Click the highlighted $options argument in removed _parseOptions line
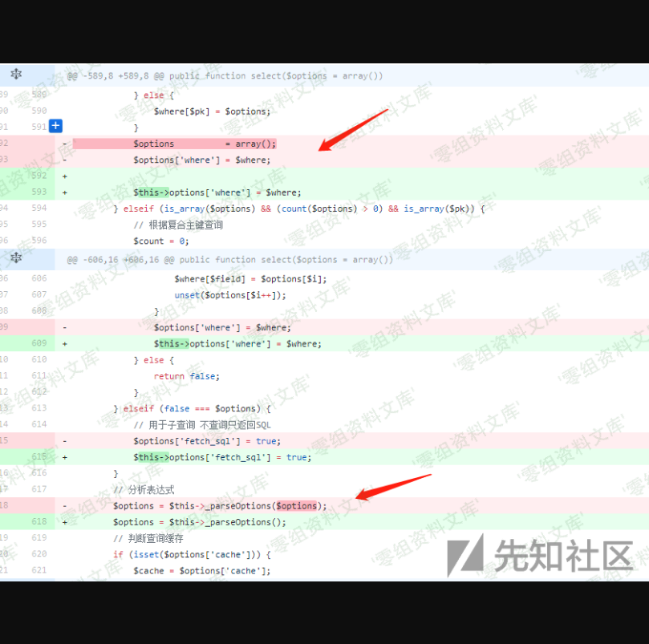 (x=296, y=506)
